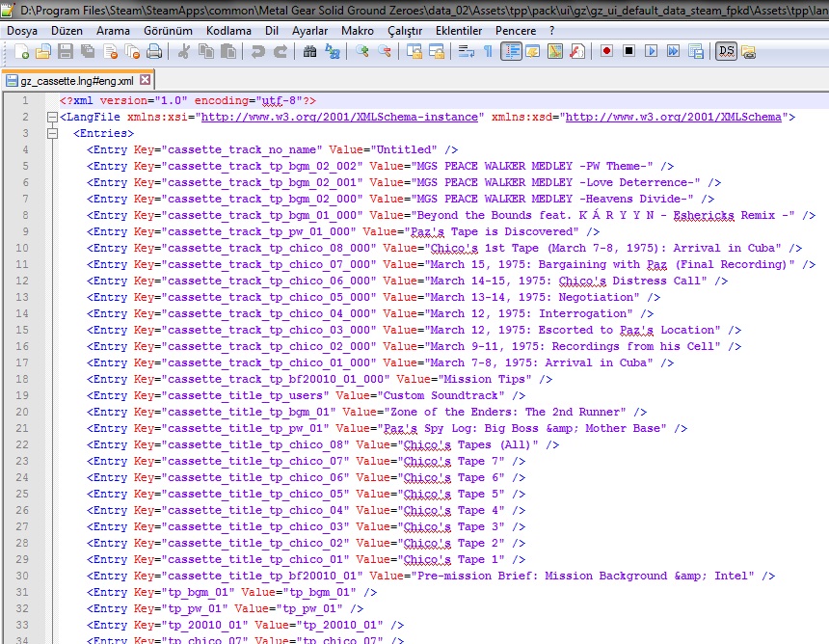Close the gz_cassette.lng#eng.xml tab
This screenshot has height=644, width=829.
(x=145, y=80)
